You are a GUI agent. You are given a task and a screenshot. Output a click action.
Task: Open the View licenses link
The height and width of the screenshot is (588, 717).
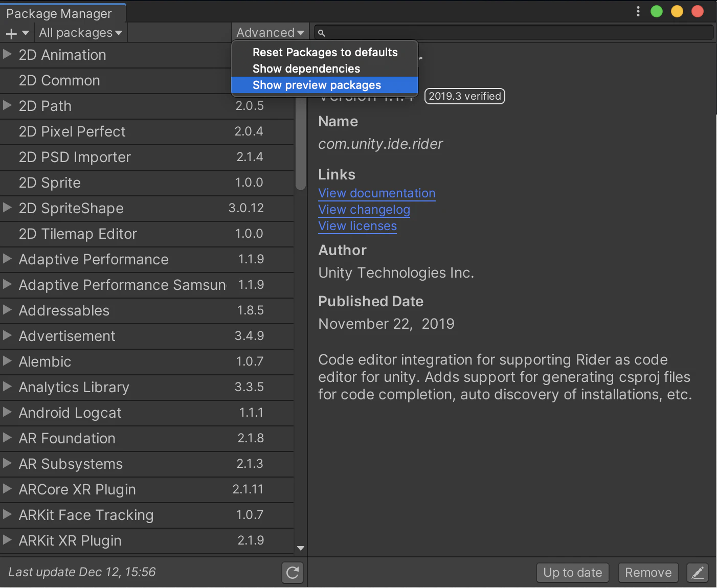pyautogui.click(x=357, y=226)
